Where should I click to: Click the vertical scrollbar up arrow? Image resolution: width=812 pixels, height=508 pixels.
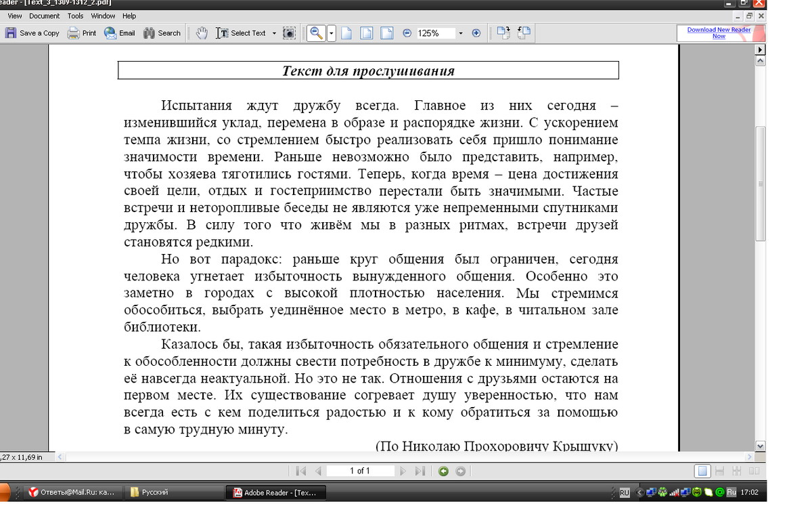[x=761, y=61]
